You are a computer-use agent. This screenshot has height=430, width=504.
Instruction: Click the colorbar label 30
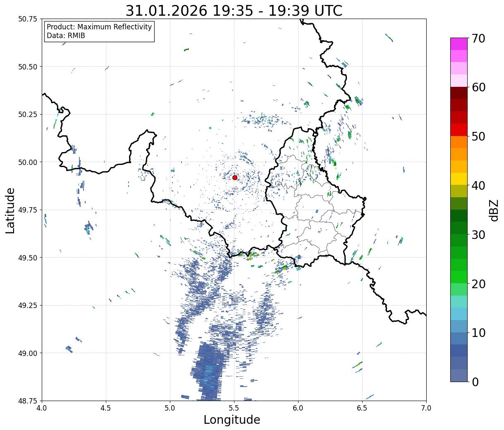[478, 234]
